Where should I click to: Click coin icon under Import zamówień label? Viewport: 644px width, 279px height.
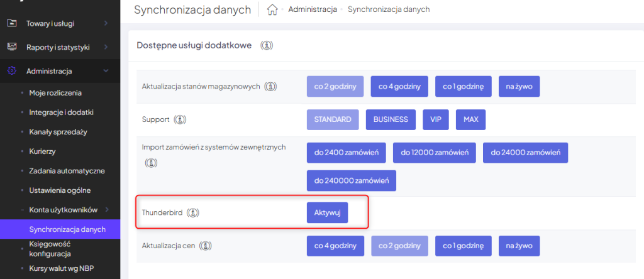(x=150, y=163)
